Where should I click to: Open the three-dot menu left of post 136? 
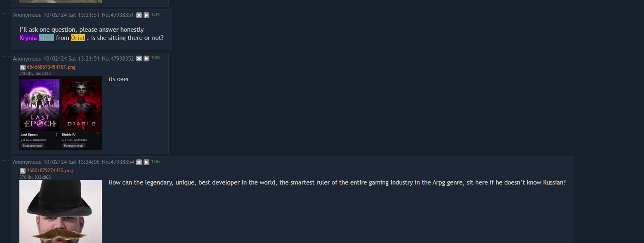[6, 160]
